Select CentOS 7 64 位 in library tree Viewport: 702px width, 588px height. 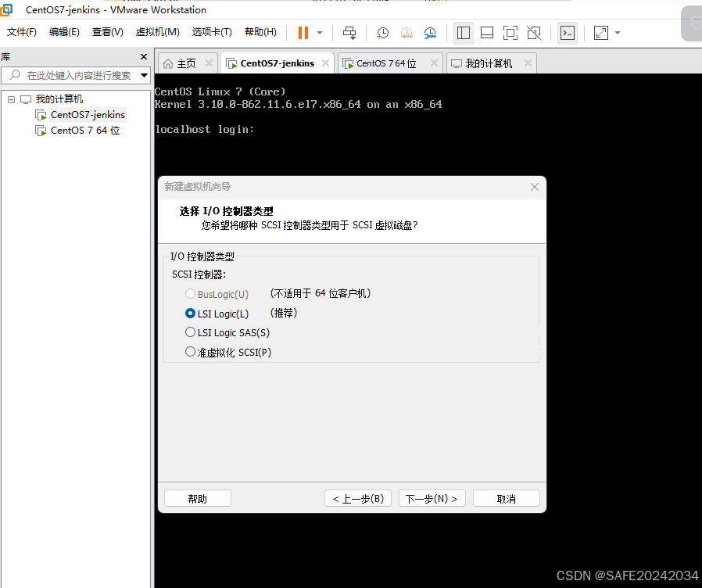(85, 131)
